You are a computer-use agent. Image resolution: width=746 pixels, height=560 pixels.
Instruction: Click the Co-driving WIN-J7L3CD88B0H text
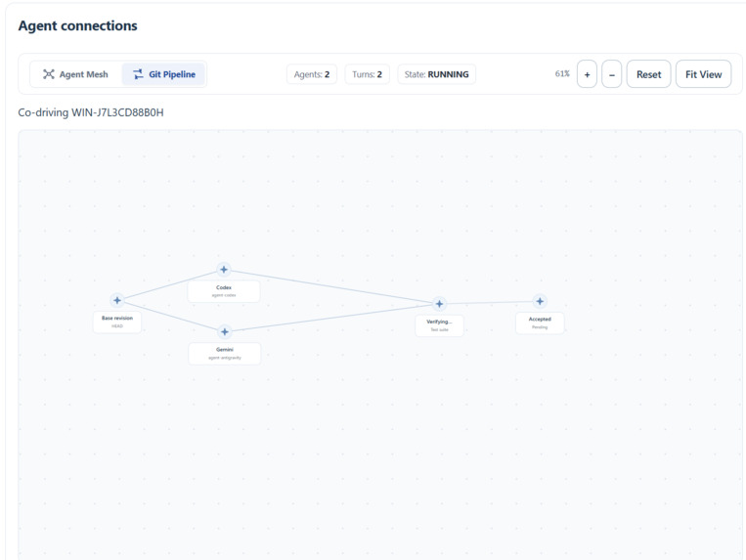pos(91,112)
